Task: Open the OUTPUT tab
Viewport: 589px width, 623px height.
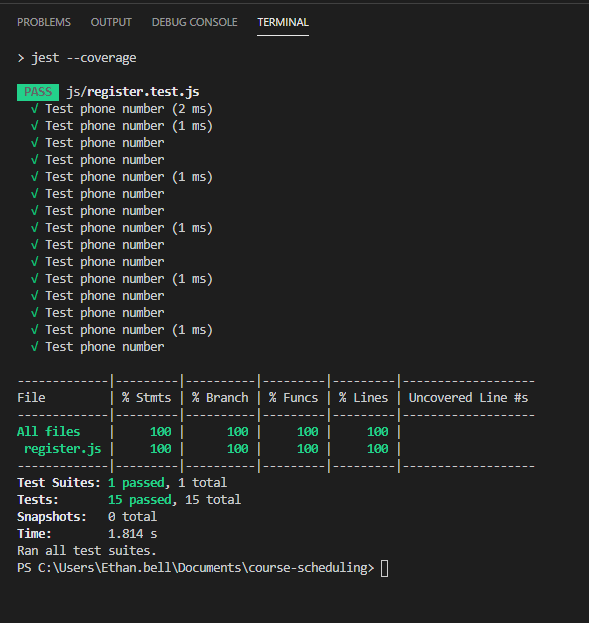Action: (111, 22)
